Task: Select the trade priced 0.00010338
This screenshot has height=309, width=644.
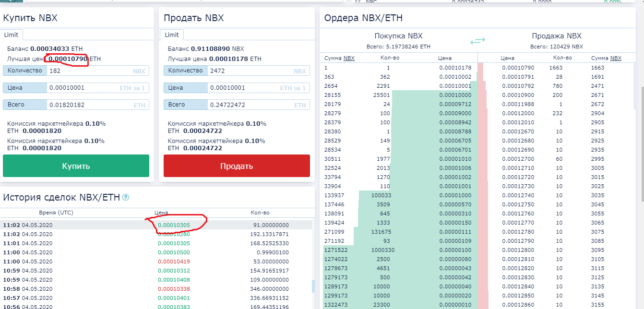Action: click(x=156, y=289)
